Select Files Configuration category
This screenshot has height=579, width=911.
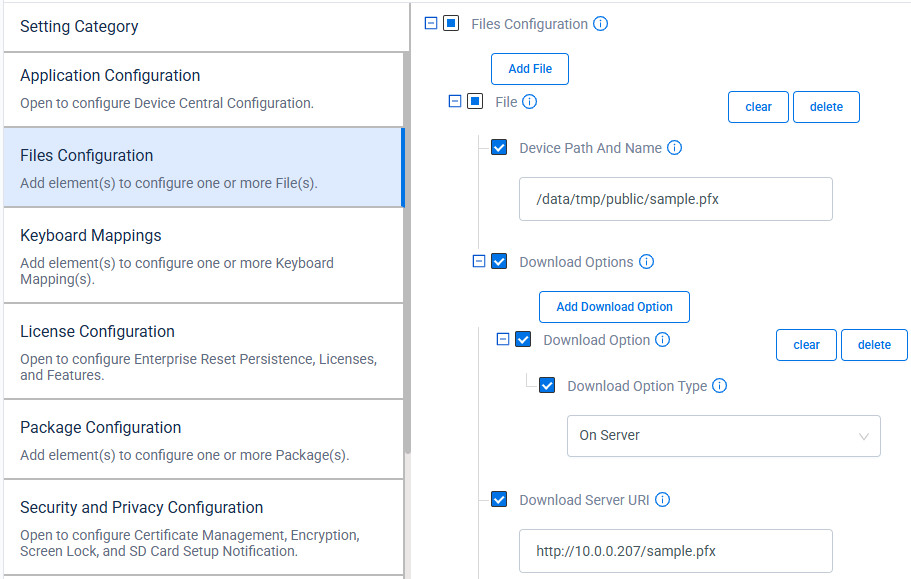pos(203,167)
